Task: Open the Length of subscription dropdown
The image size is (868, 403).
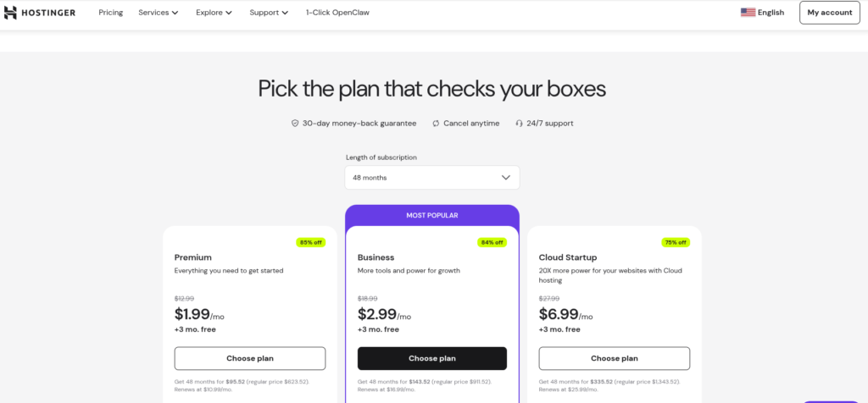Action: [431, 178]
